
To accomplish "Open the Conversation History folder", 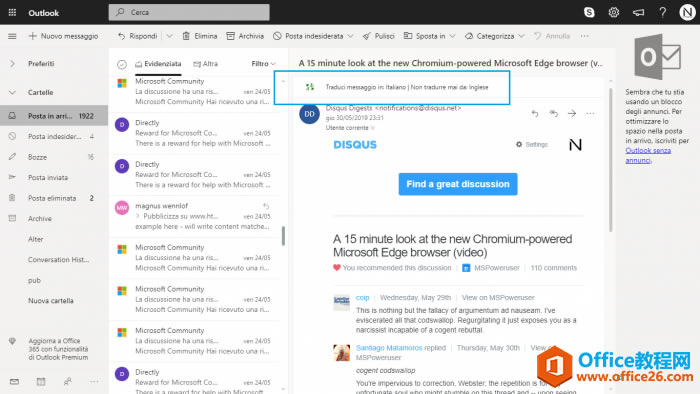I will pos(54,260).
